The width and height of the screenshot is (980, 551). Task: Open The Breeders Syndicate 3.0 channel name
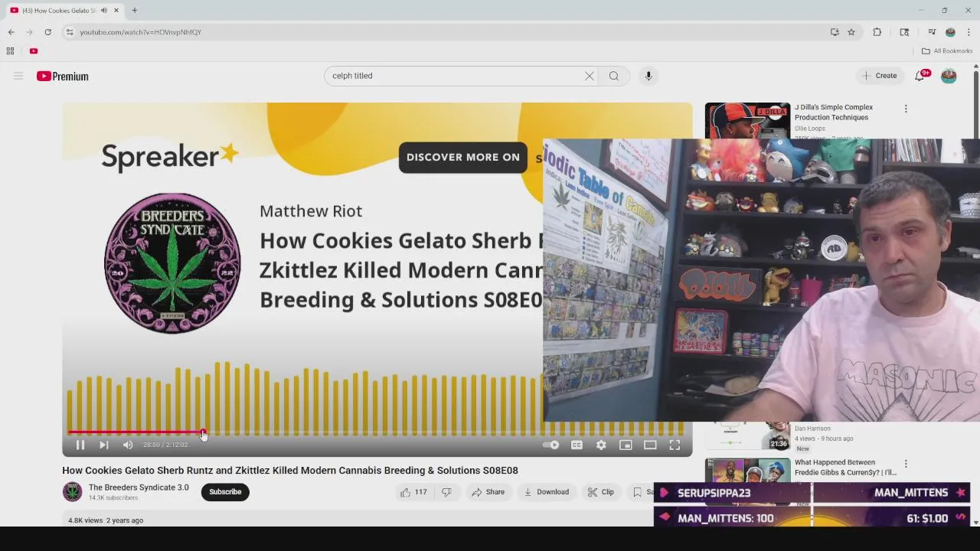pos(139,487)
